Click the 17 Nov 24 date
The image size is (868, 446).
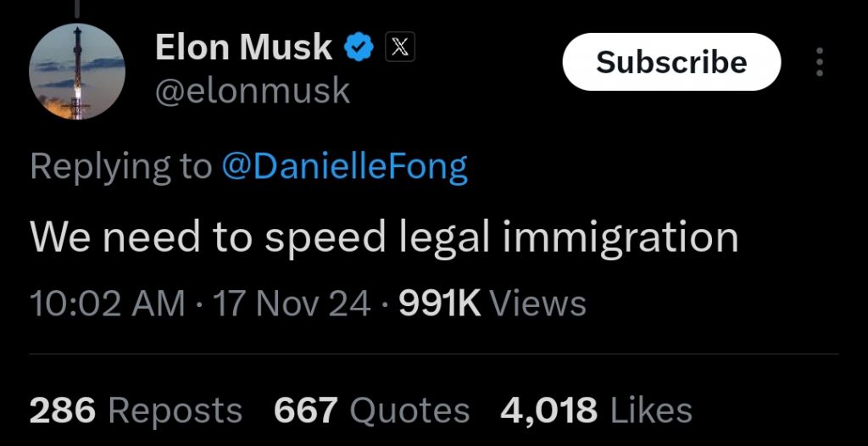pyautogui.click(x=292, y=304)
